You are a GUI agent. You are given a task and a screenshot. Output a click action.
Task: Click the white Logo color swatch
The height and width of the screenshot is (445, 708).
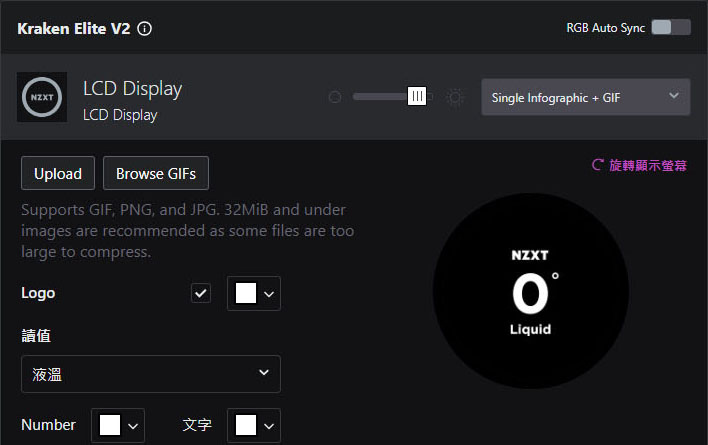(x=246, y=293)
